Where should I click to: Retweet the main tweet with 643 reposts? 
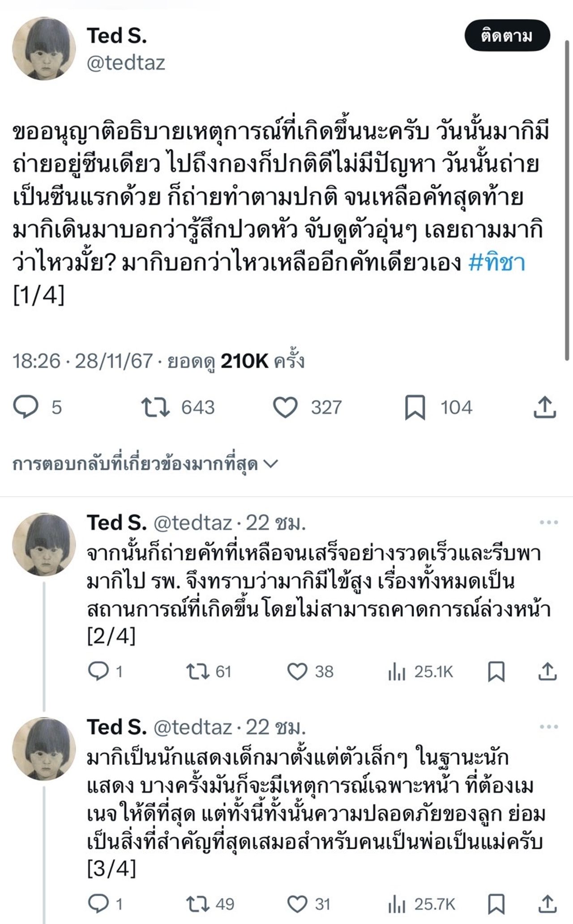155,407
